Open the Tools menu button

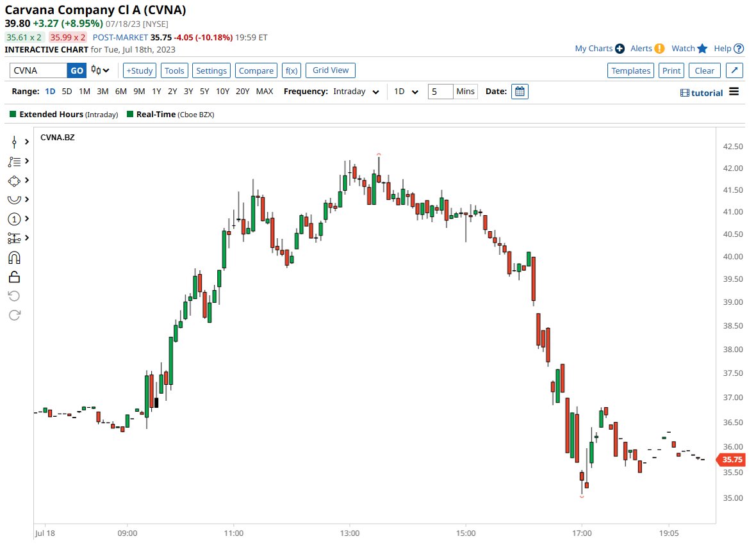tap(174, 70)
